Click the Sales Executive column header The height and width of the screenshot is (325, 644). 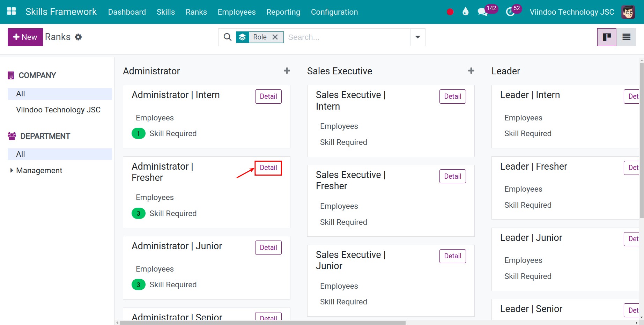(340, 71)
